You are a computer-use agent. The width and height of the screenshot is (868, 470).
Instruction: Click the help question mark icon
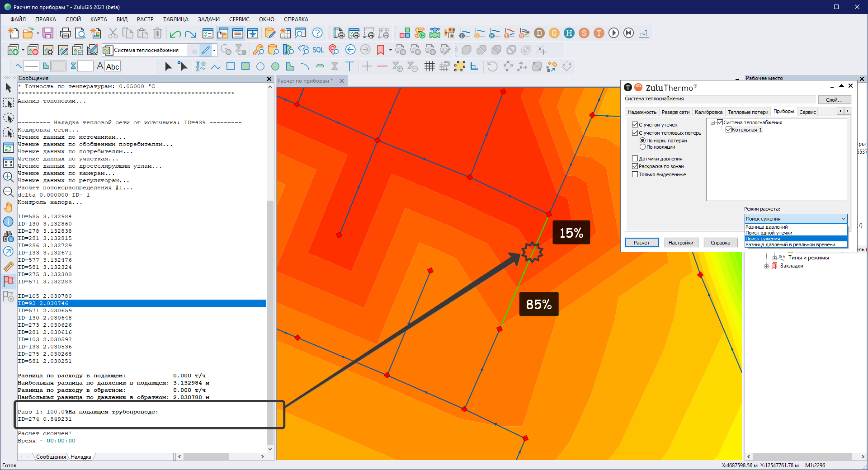tap(317, 33)
